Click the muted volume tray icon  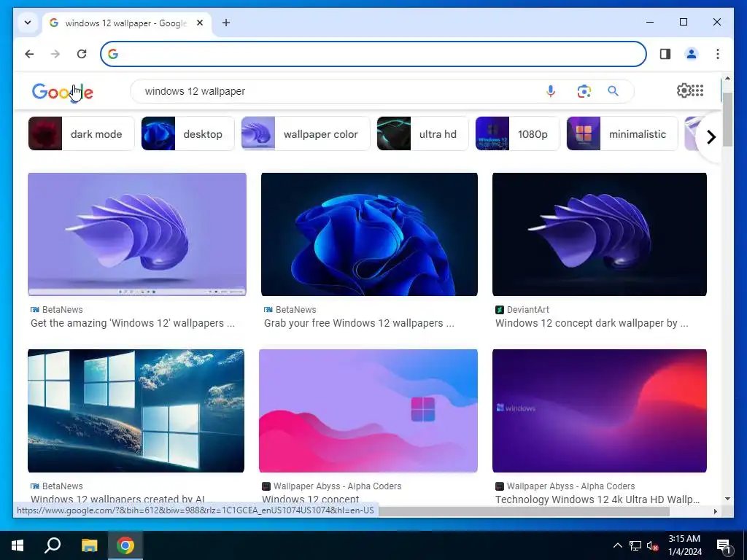coord(652,545)
